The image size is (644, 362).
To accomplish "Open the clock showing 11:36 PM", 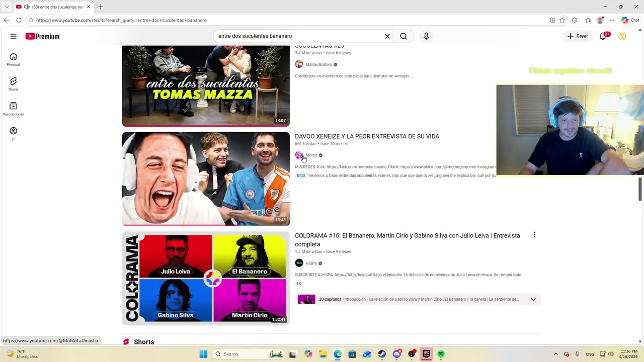I will pos(629,354).
